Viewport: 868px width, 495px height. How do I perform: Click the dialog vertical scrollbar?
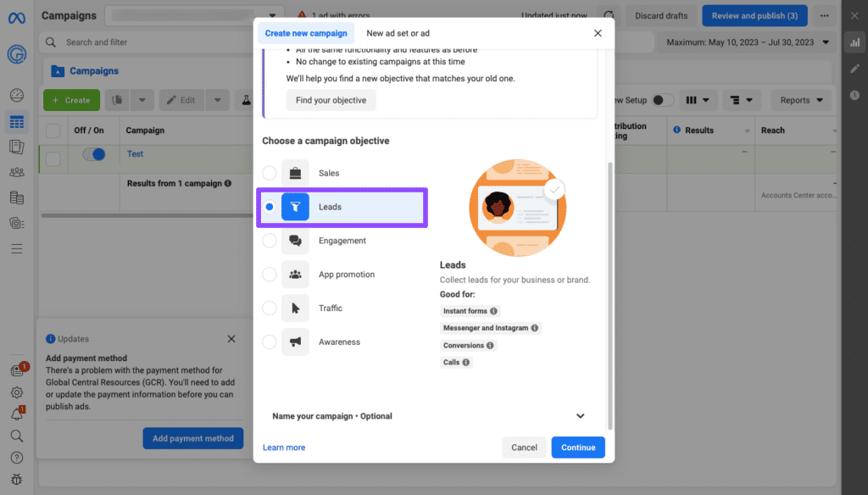610,296
